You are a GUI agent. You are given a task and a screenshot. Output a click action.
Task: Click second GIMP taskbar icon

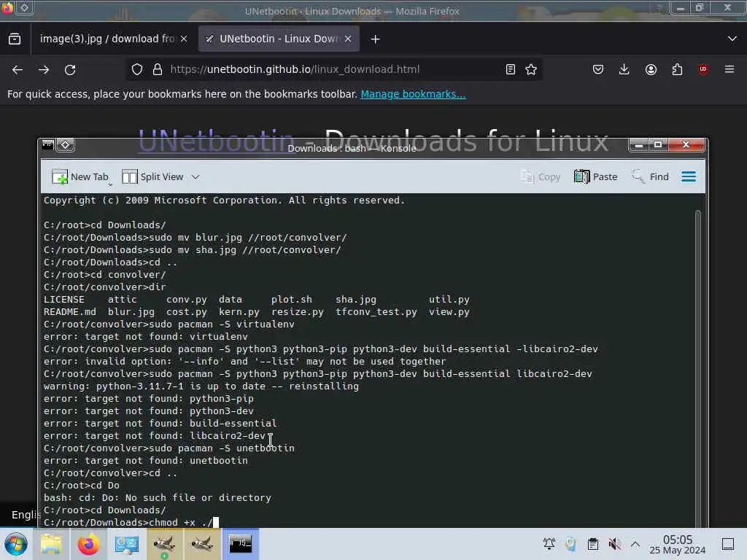tap(202, 544)
